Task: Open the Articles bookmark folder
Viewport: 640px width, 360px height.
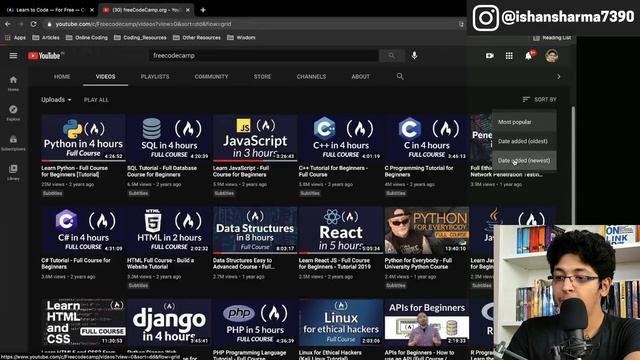Action: [46, 38]
